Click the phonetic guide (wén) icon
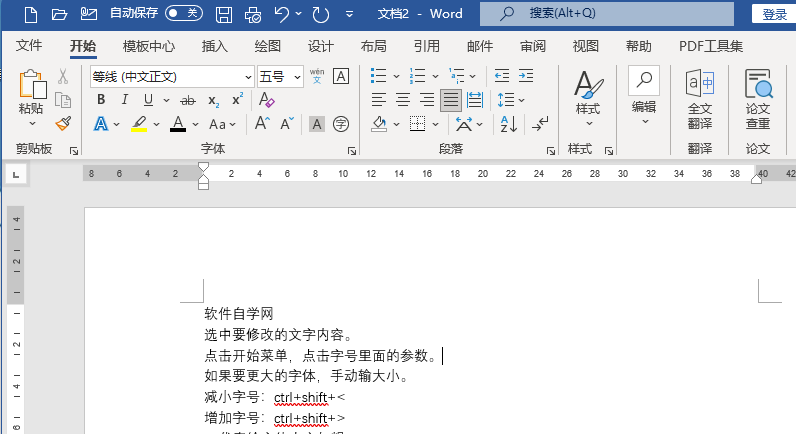796x434 pixels. pyautogui.click(x=317, y=76)
